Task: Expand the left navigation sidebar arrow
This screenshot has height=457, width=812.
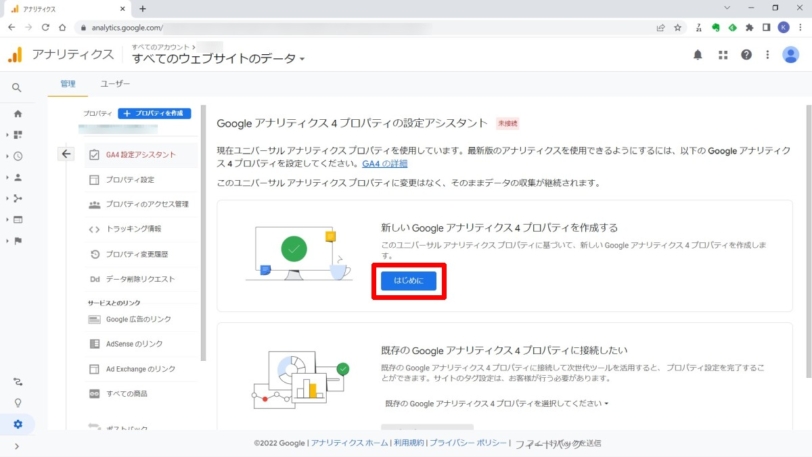Action: tap(17, 446)
